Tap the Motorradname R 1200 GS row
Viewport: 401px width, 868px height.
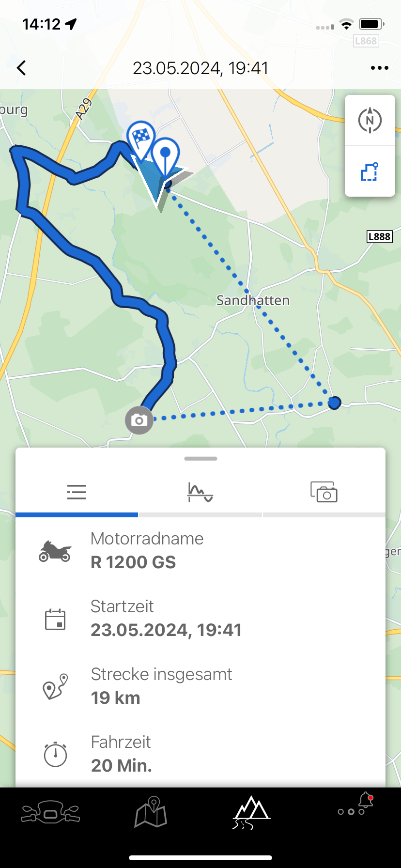click(x=200, y=551)
